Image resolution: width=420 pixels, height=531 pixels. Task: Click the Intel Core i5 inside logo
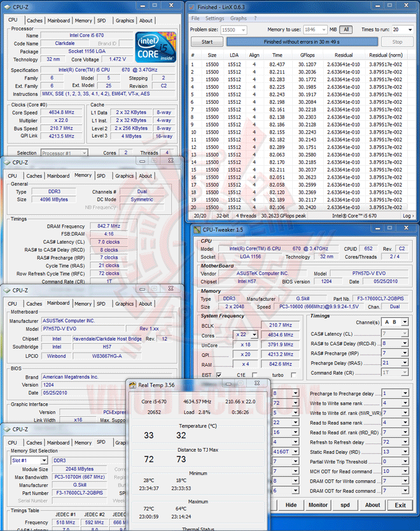[155, 47]
